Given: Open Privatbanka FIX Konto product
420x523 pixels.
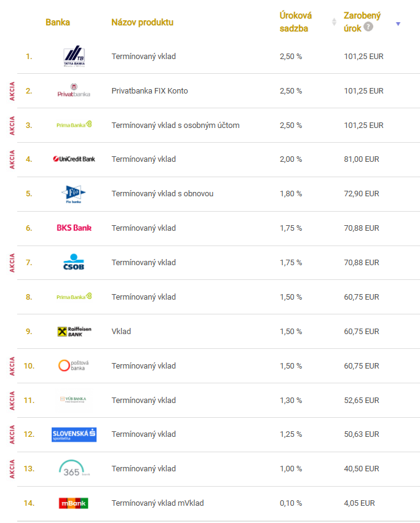Looking at the screenshot, I should (149, 91).
